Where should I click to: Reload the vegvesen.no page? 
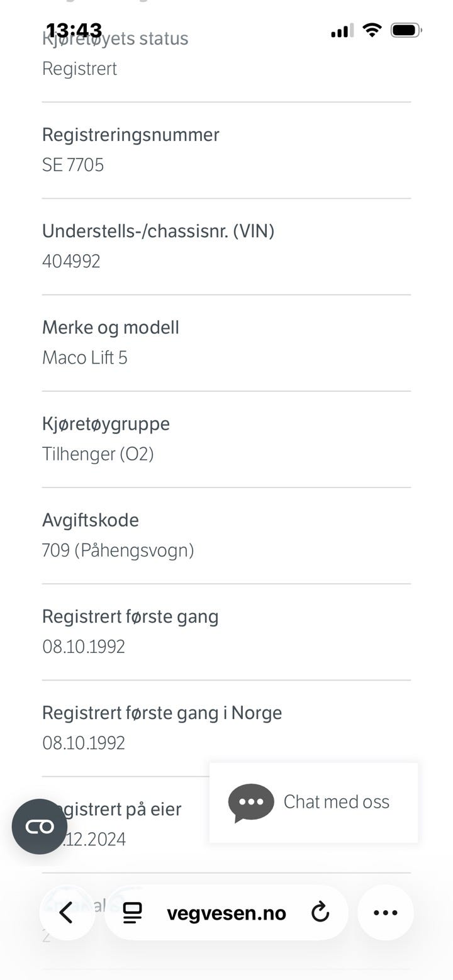point(320,912)
